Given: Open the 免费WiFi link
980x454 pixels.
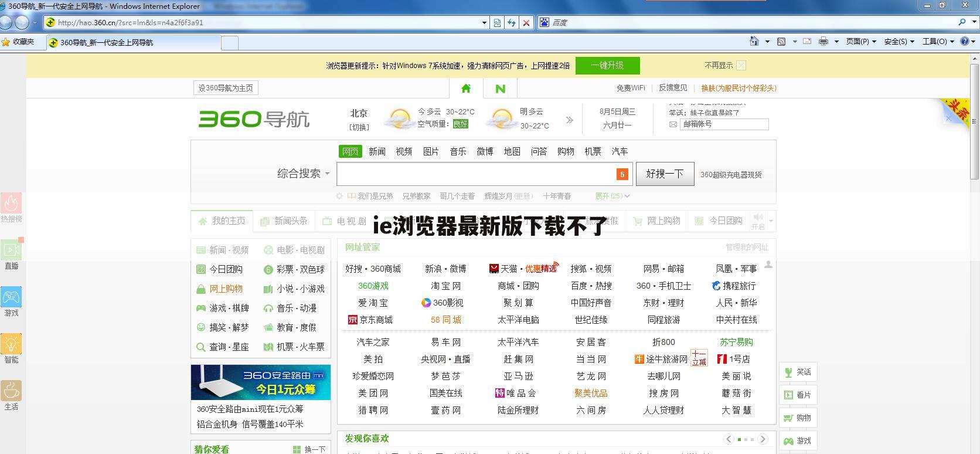Looking at the screenshot, I should coord(631,88).
